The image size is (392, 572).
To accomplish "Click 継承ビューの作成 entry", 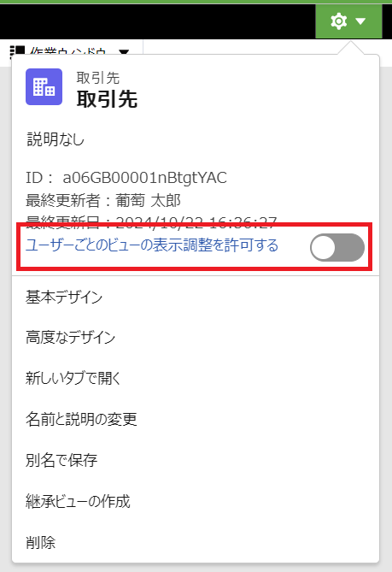I will (x=78, y=501).
